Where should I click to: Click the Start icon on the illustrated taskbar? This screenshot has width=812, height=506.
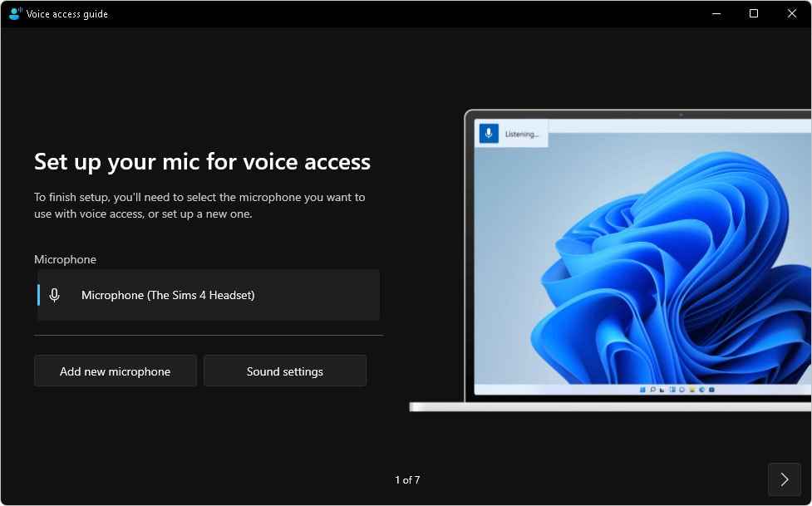click(x=642, y=390)
